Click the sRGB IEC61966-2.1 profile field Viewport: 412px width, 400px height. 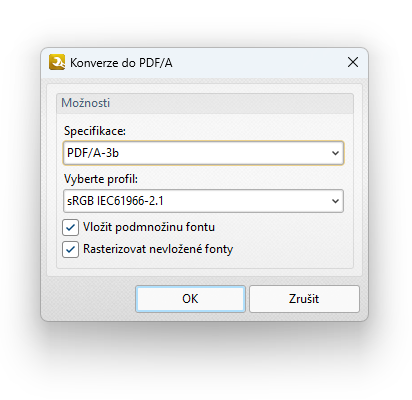[203, 201]
